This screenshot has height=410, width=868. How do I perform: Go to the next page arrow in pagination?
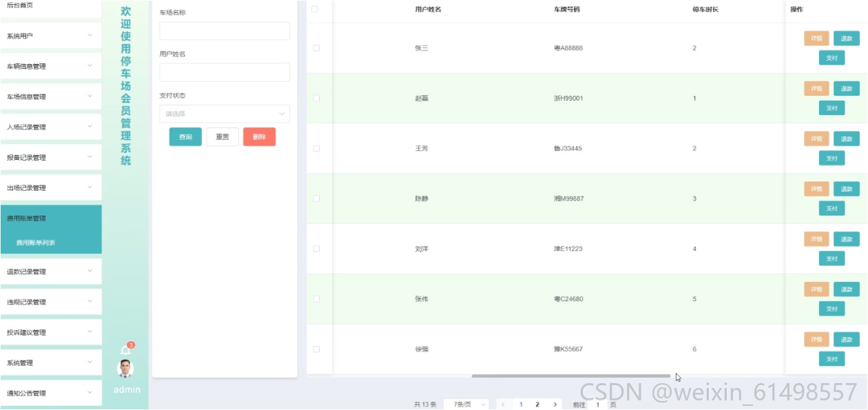pyautogui.click(x=555, y=404)
